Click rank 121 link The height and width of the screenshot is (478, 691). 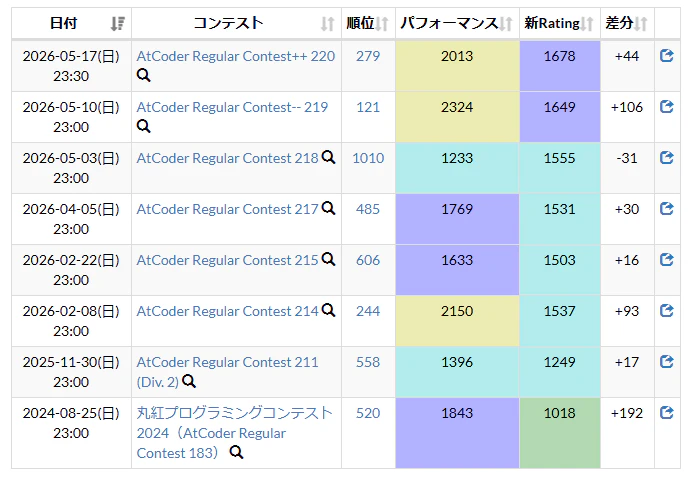[368, 107]
